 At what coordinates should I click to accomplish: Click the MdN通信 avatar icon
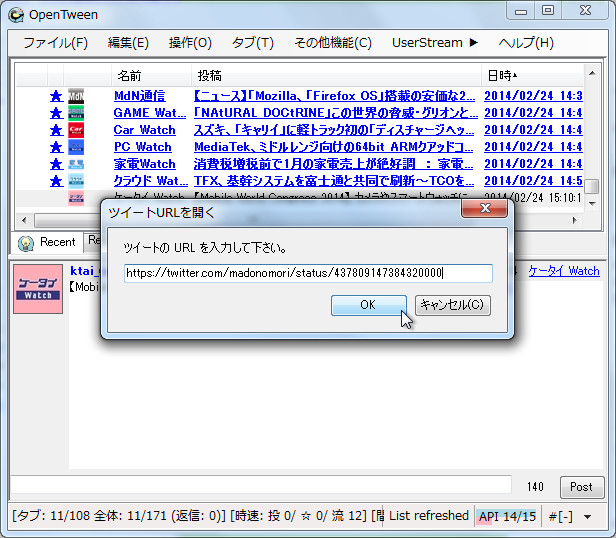(76, 96)
